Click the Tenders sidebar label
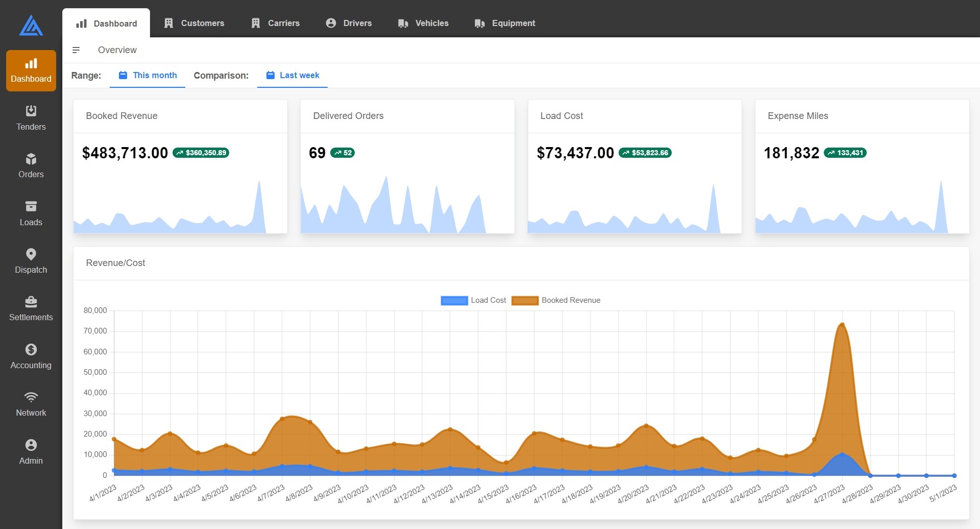This screenshot has height=529, width=980. (x=31, y=127)
